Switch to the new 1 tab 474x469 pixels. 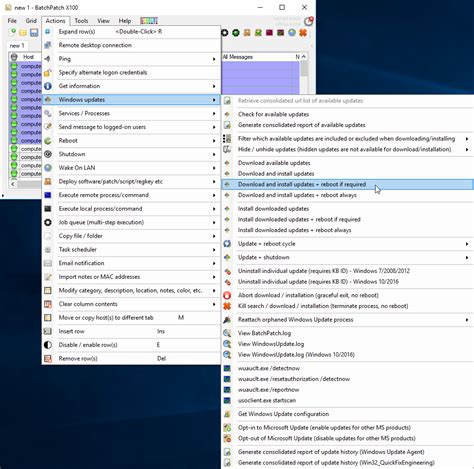(17, 45)
